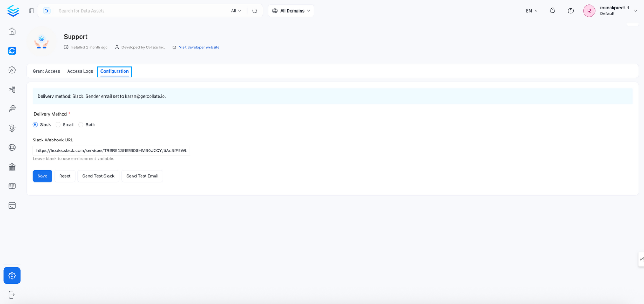
Task: Click the Support application logo
Action: click(42, 41)
